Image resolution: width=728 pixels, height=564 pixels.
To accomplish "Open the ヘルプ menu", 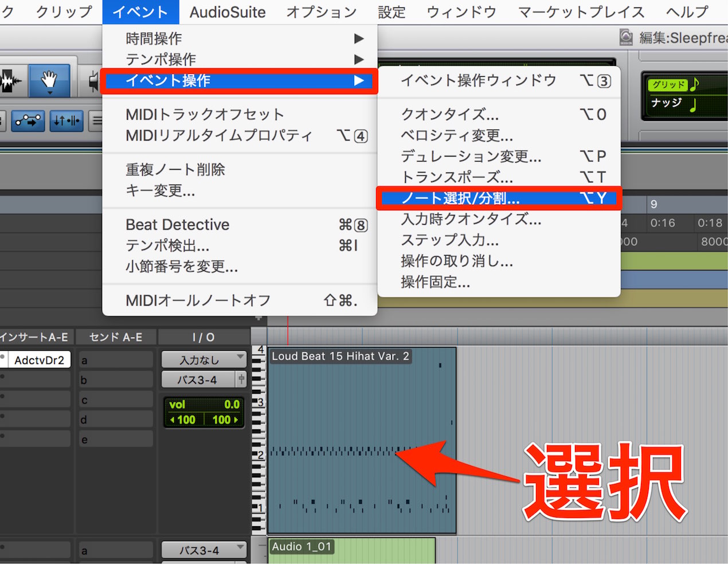I will tap(687, 12).
